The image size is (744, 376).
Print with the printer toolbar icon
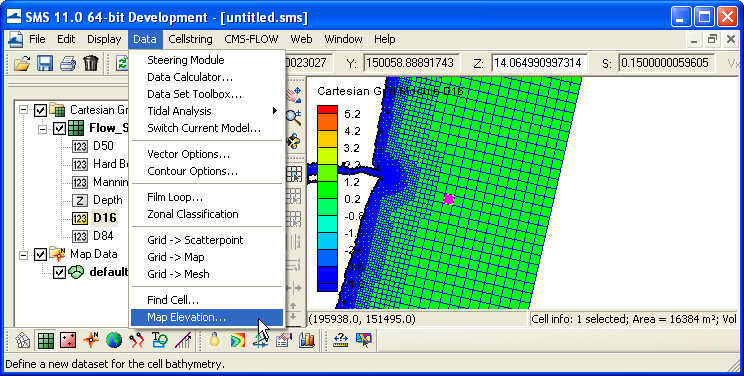click(x=68, y=63)
